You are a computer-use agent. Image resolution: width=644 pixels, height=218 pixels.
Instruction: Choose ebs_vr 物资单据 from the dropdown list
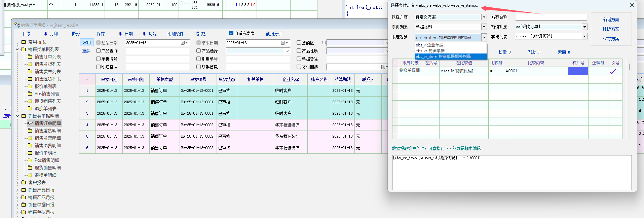(x=430, y=51)
